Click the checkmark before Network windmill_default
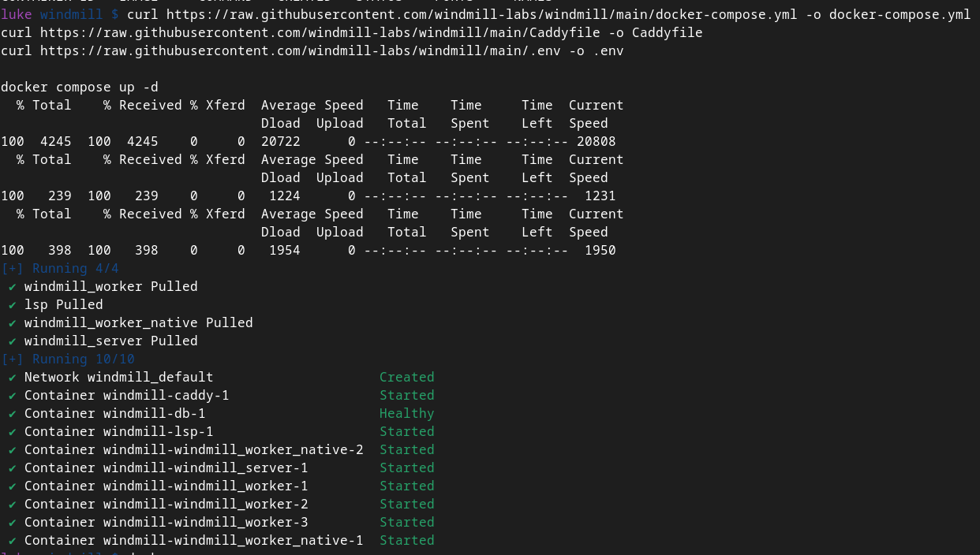The image size is (980, 555). point(13,378)
